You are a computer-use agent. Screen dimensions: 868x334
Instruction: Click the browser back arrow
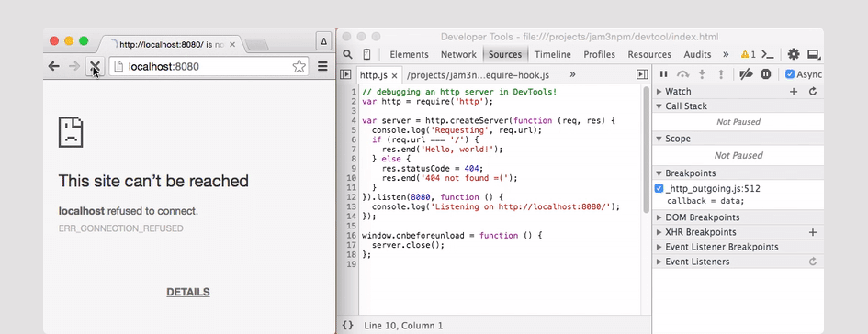click(x=53, y=67)
